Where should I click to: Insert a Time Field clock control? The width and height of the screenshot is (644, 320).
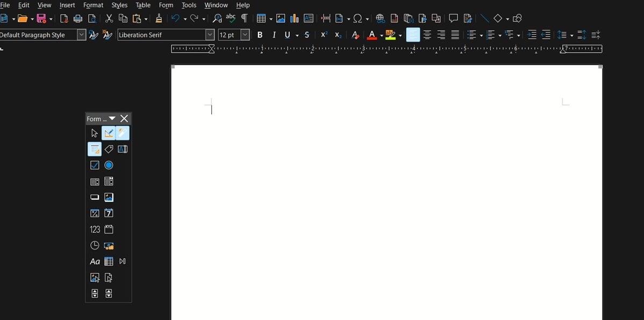(x=95, y=245)
